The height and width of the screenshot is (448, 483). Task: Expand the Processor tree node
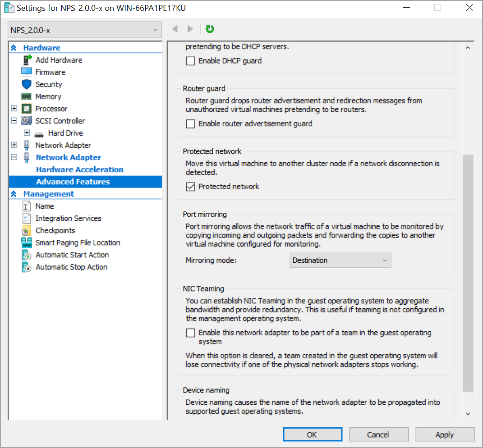pos(14,108)
